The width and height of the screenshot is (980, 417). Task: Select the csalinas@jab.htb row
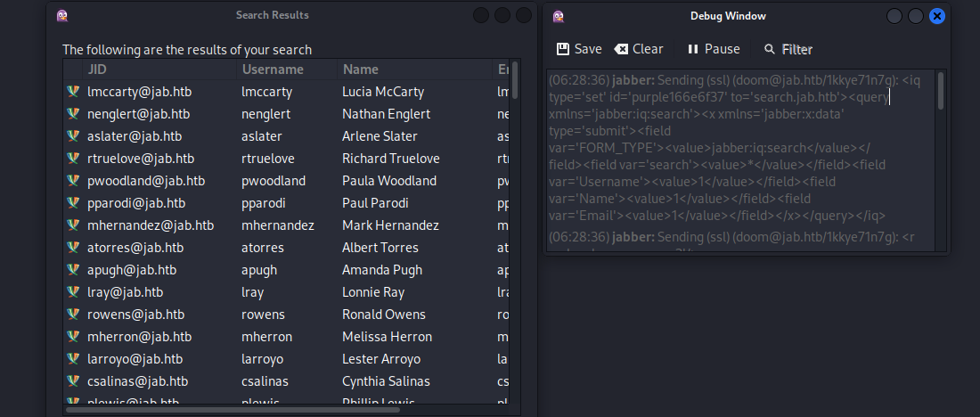pos(137,381)
